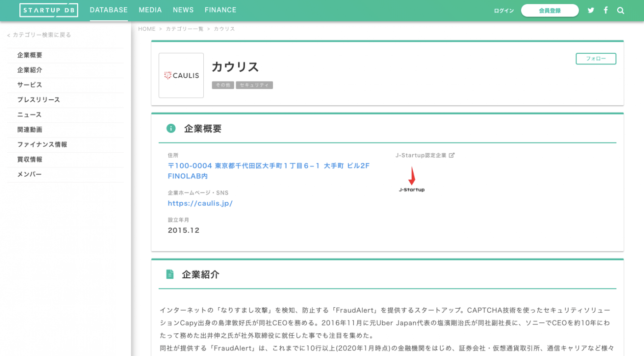Jump to ニュース in sidebar
The width and height of the screenshot is (644, 356).
click(x=66, y=115)
